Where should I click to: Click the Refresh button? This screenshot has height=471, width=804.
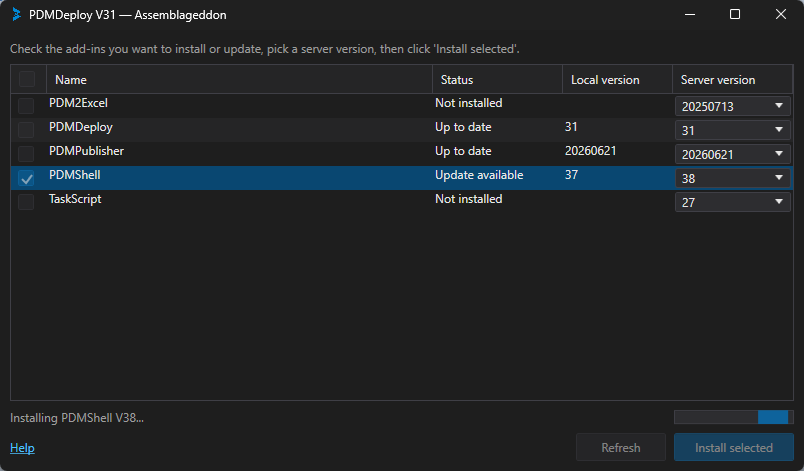[x=620, y=447]
